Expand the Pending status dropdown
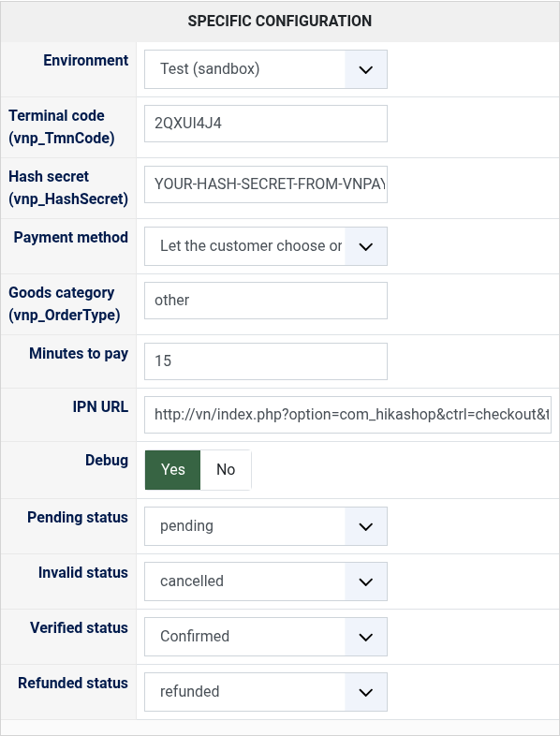560x736 pixels. click(266, 526)
